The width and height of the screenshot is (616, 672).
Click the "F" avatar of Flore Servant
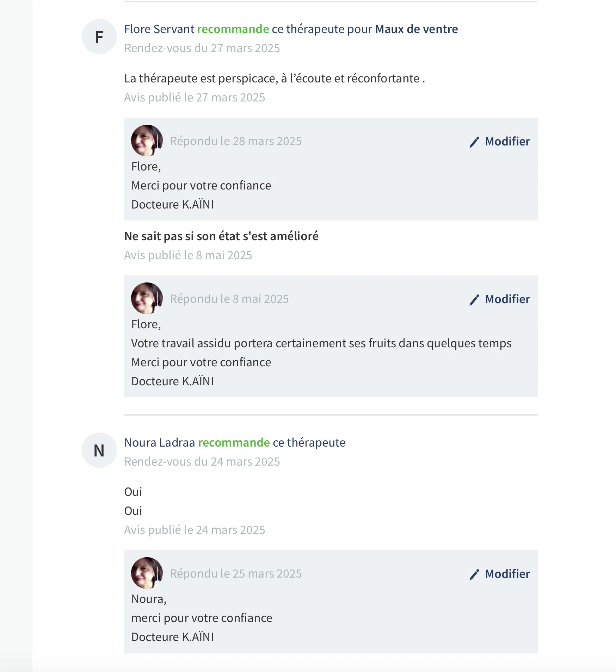[99, 37]
